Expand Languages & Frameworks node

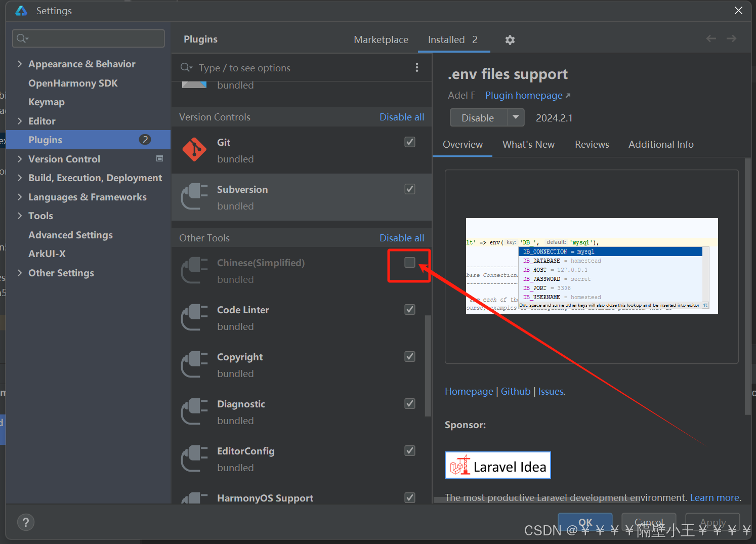(x=20, y=197)
